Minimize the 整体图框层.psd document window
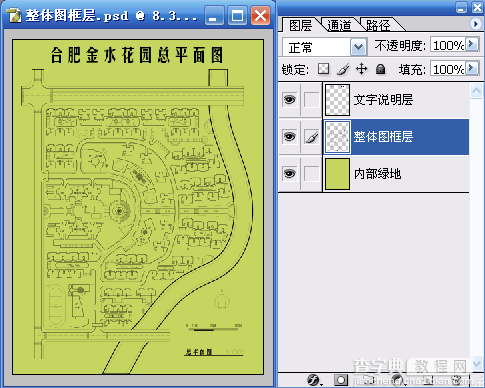Image resolution: width=485 pixels, height=388 pixels. (214, 15)
